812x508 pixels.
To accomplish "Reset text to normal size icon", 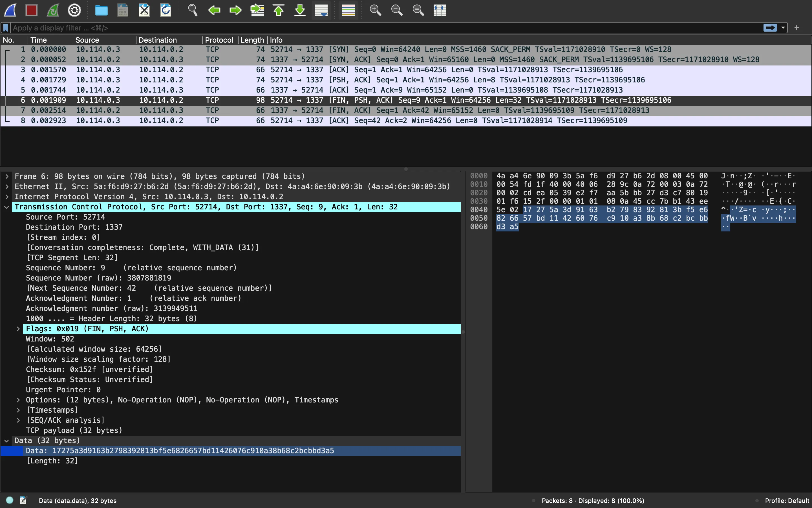I will coord(418,10).
